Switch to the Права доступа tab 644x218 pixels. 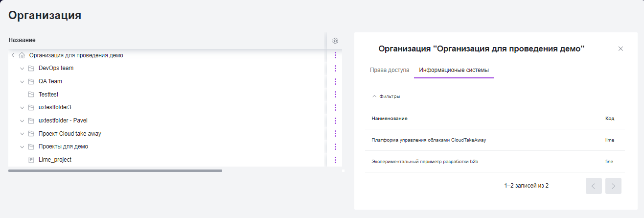pyautogui.click(x=390, y=70)
